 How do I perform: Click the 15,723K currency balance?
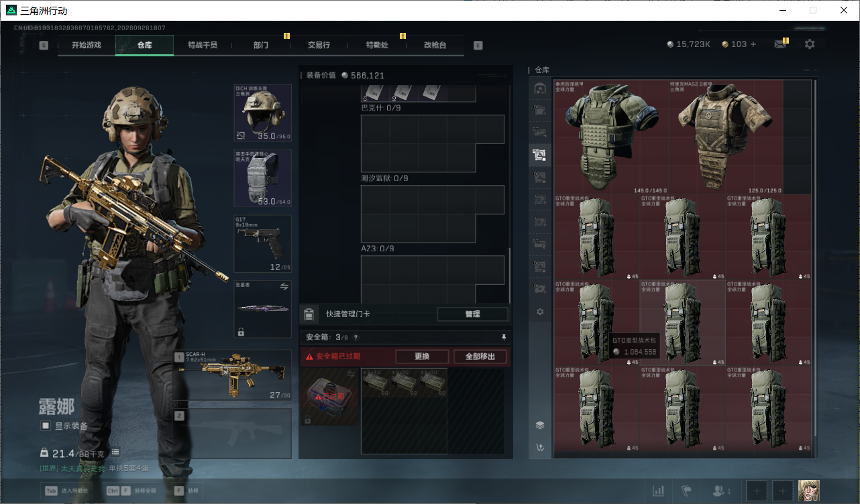point(689,44)
